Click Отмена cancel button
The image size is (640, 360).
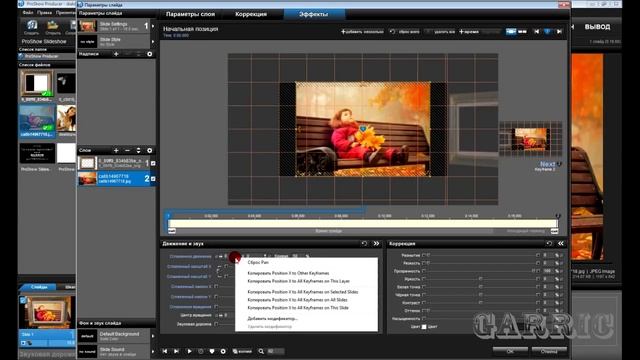[x=549, y=351]
